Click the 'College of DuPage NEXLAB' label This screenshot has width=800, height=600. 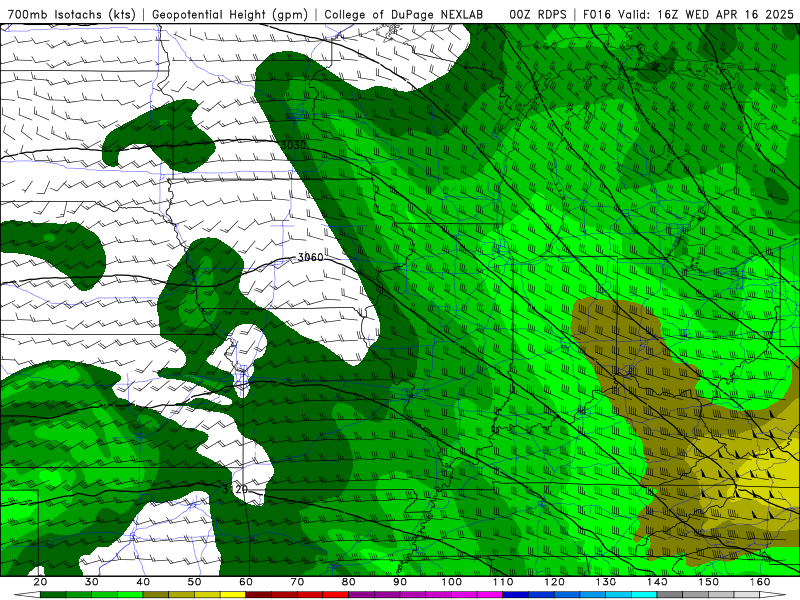point(403,15)
